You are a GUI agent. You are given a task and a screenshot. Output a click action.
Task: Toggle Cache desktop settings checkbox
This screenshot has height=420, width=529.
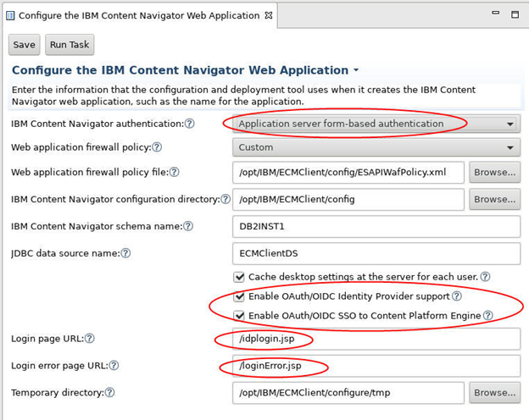[x=239, y=277]
